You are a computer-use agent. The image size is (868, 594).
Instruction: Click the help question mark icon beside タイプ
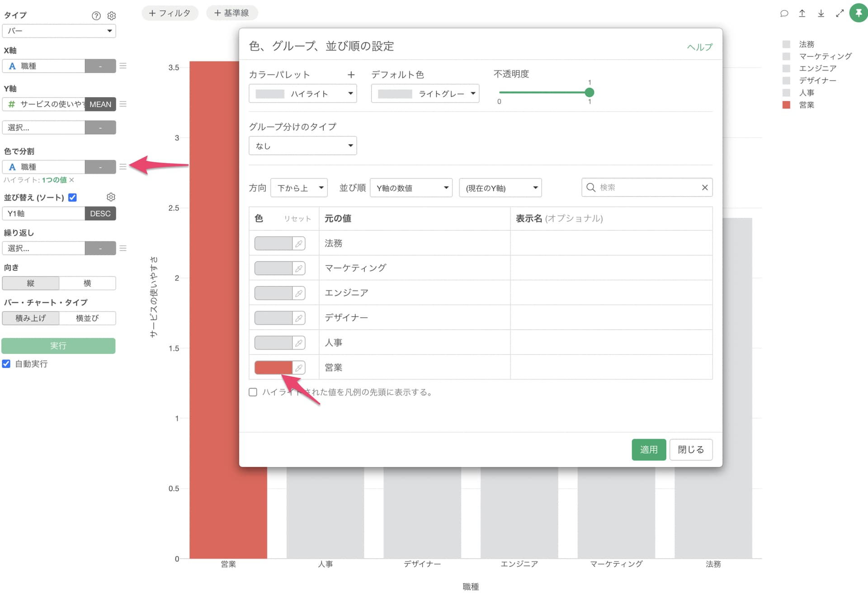pyautogui.click(x=96, y=16)
